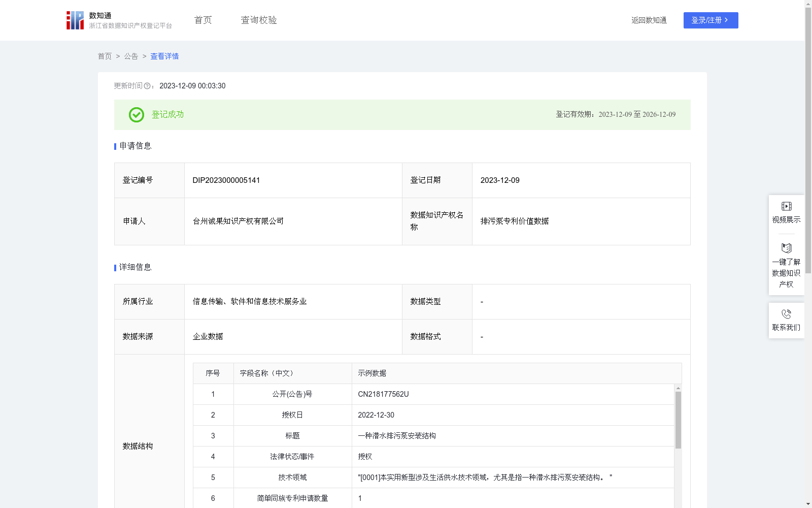Screen dimensions: 812x508
Task: Click the 登录/注册 button
Action: point(711,20)
